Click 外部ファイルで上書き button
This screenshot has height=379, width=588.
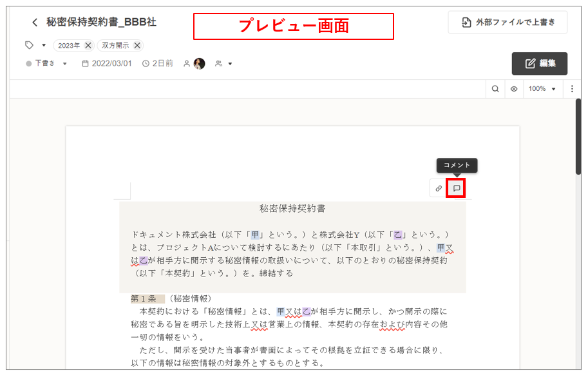pos(507,23)
